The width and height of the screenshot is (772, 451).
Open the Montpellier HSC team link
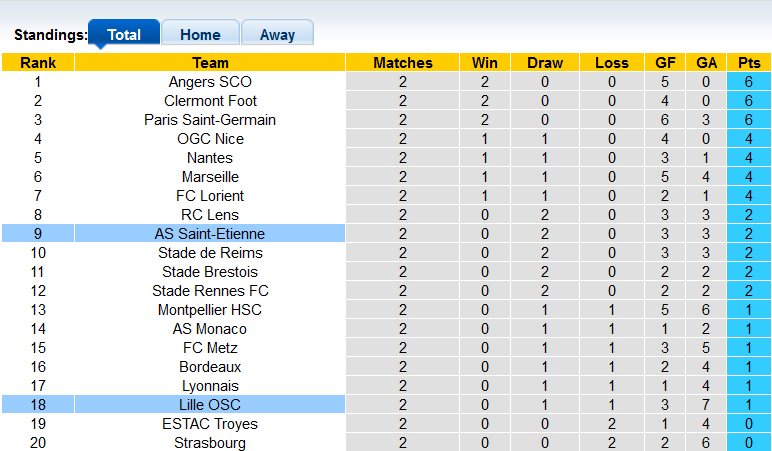click(x=210, y=310)
